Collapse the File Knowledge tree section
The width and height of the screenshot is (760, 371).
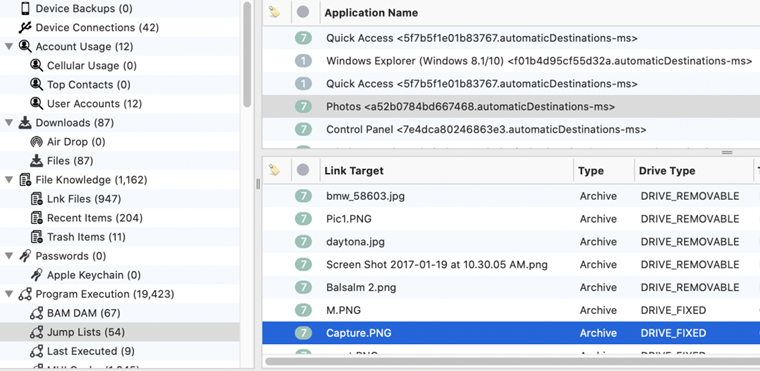click(9, 180)
